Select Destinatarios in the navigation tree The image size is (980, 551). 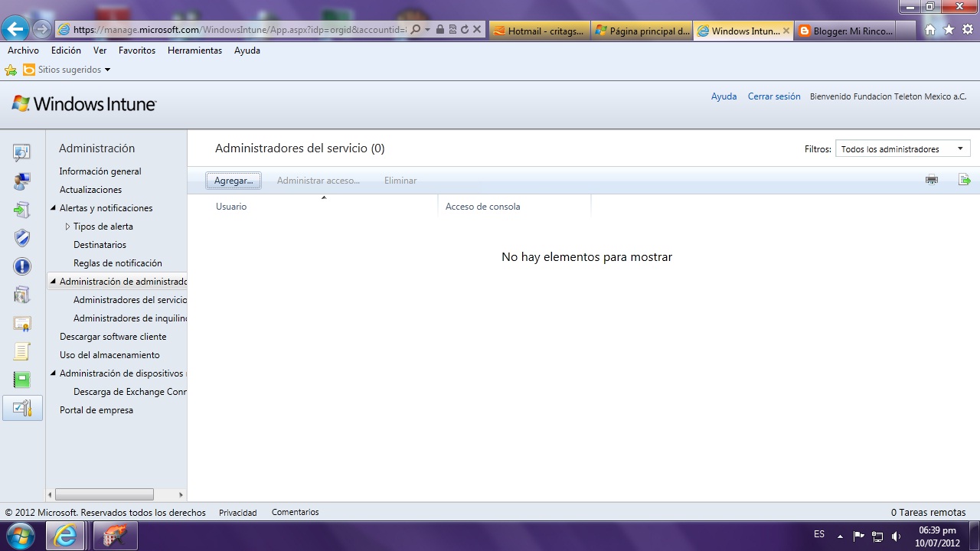click(100, 245)
